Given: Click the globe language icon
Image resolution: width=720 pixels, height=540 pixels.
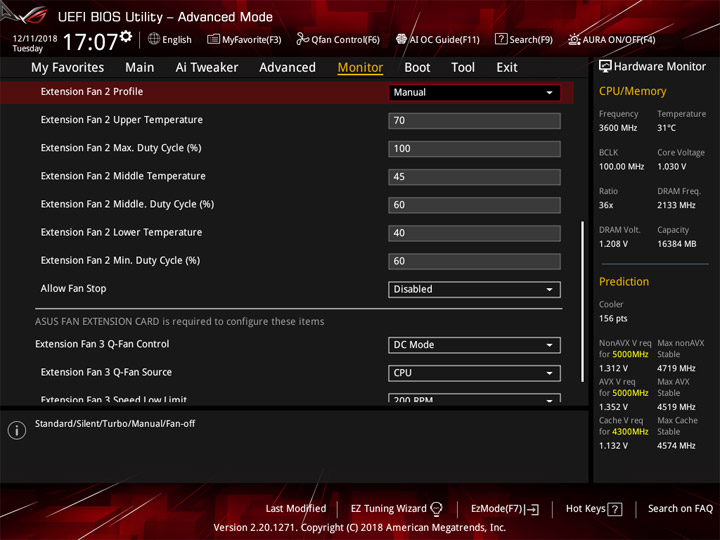Looking at the screenshot, I should (154, 39).
